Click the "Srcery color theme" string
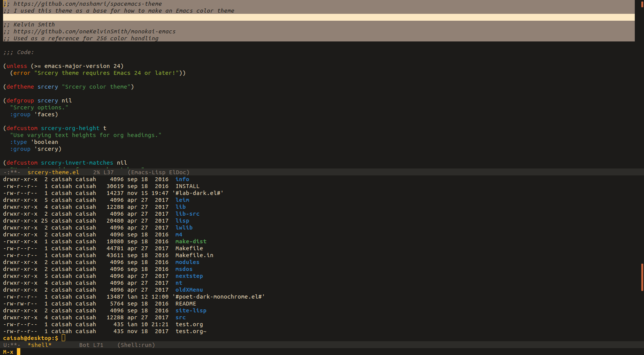The height and width of the screenshot is (355, 644). click(96, 87)
